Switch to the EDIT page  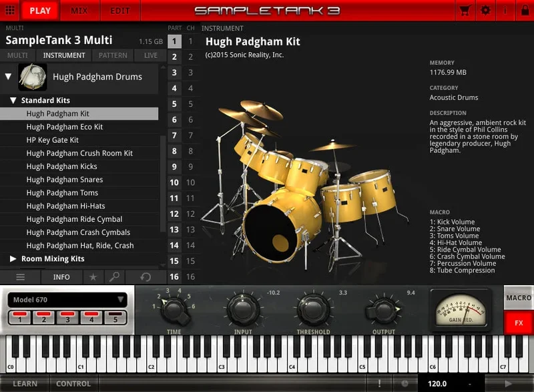click(120, 11)
